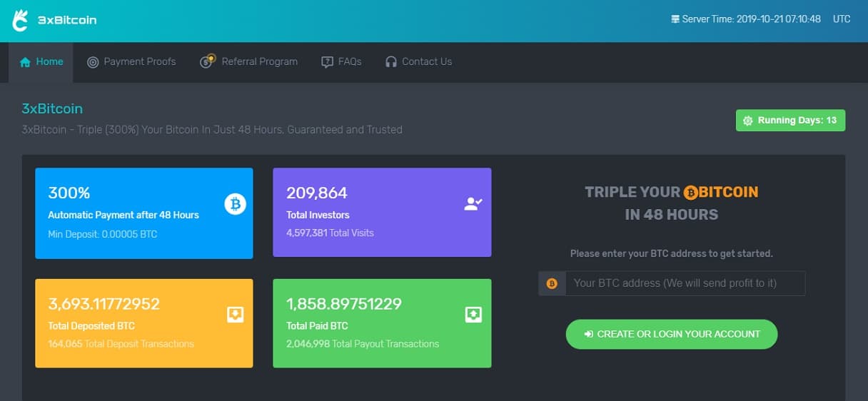Image resolution: width=868 pixels, height=401 pixels.
Task: Click the Running Days: 13 badge
Action: click(790, 121)
